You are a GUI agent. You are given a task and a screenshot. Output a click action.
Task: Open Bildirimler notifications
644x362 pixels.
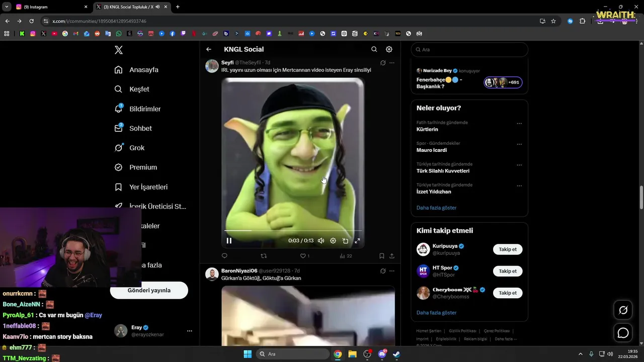(x=137, y=109)
